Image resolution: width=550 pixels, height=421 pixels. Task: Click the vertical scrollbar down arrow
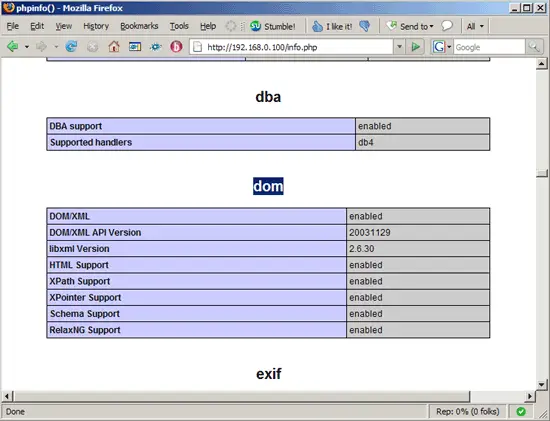(542, 385)
